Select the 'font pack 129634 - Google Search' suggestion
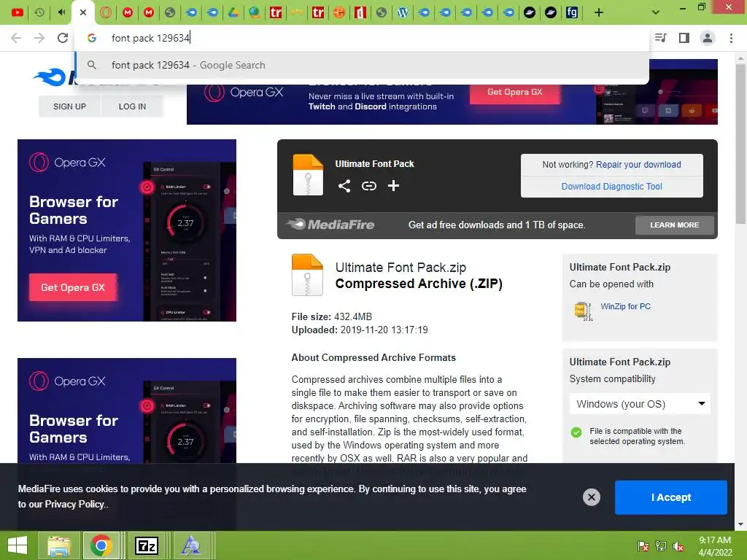Screen dimensions: 747x560 [362, 65]
